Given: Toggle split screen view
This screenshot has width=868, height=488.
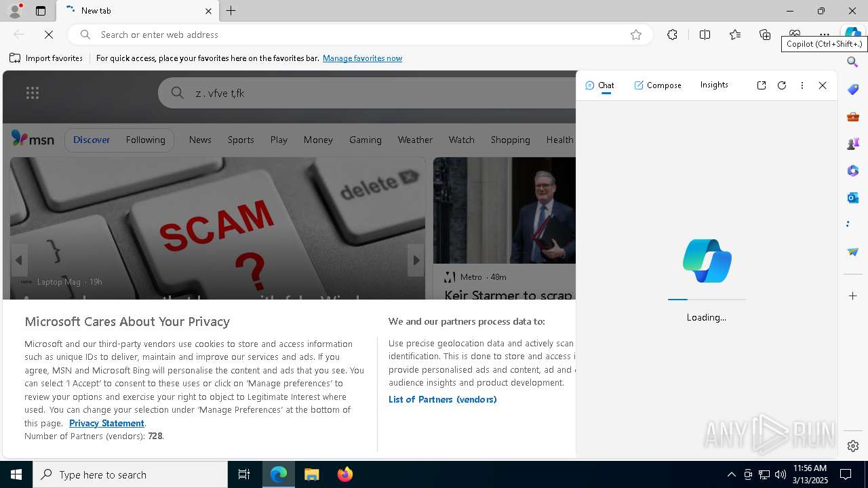Looking at the screenshot, I should (x=705, y=35).
